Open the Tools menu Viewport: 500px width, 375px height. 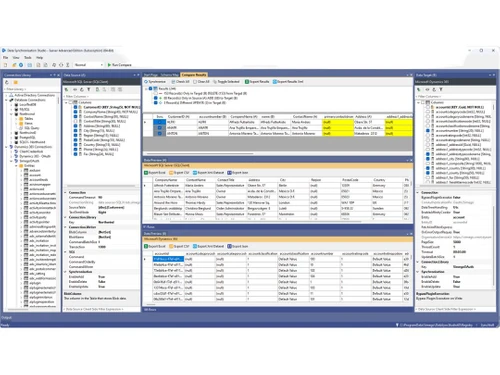(x=28, y=58)
